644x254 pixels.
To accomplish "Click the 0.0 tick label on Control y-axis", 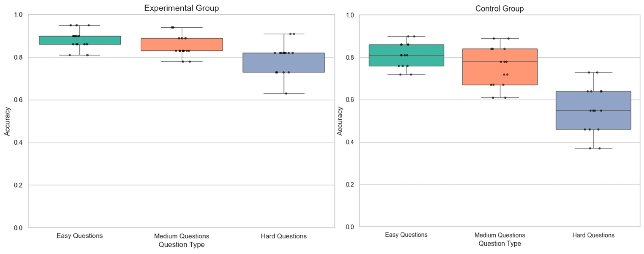I will point(350,227).
